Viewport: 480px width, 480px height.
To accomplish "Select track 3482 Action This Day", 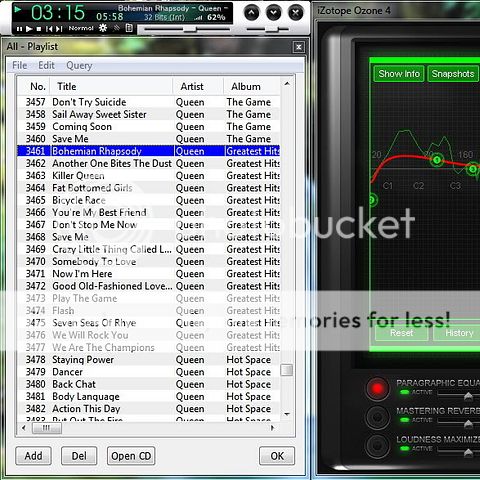I will click(149, 409).
